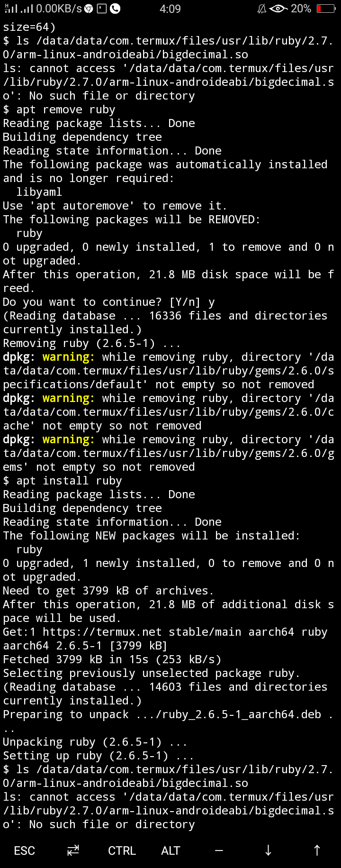Tap the clock showing 4:09
341x868 pixels.
point(170,9)
